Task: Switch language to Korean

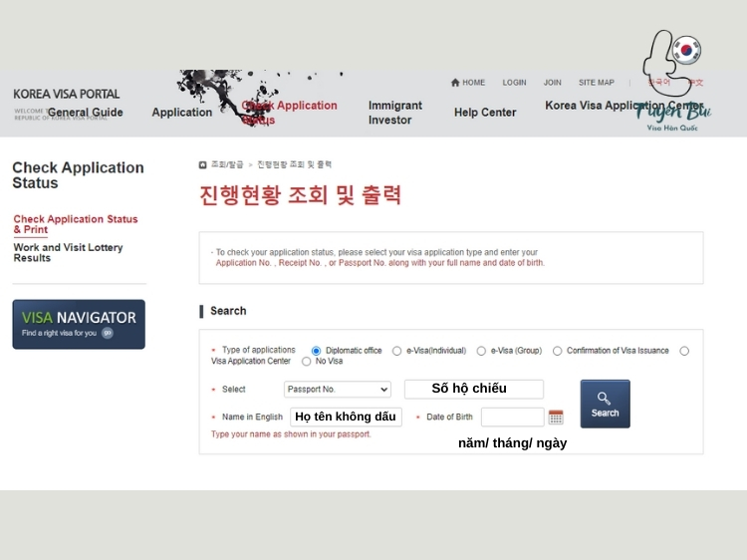Action: (x=659, y=83)
